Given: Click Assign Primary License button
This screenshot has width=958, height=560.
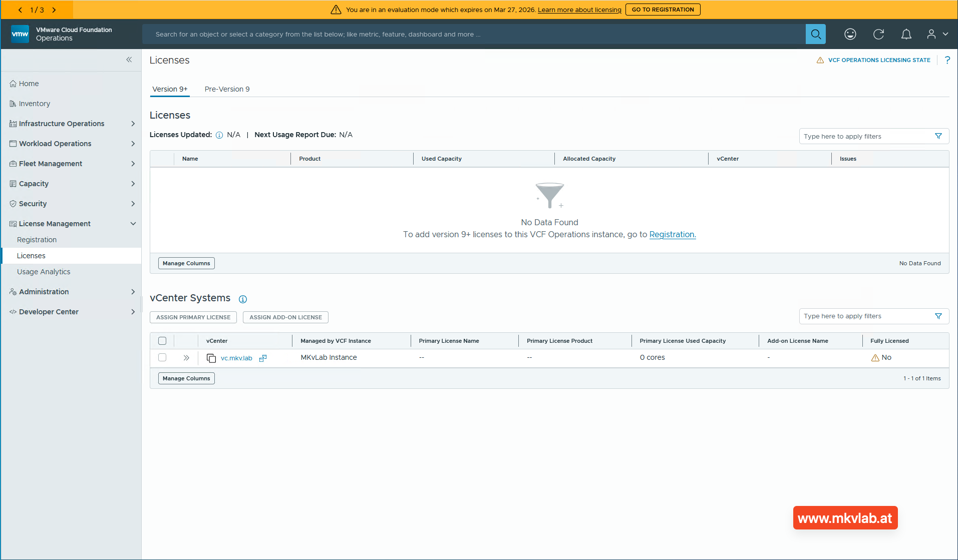Looking at the screenshot, I should tap(193, 317).
